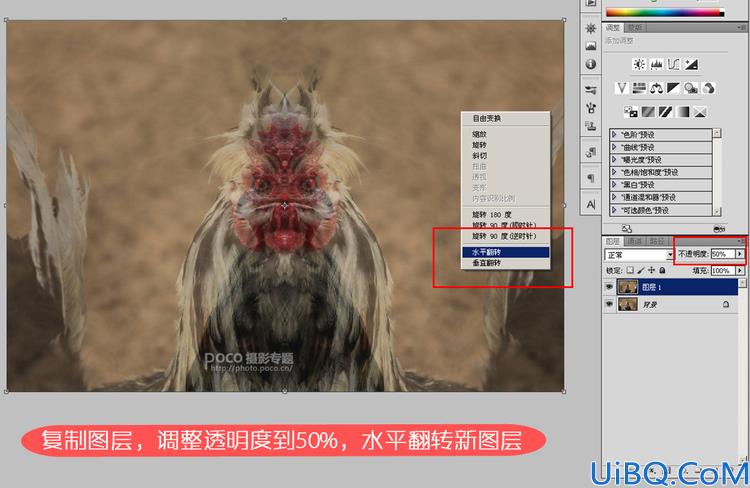750x488 pixels.
Task: Open the Brush presets sliders icon in dock
Action: pos(591,89)
